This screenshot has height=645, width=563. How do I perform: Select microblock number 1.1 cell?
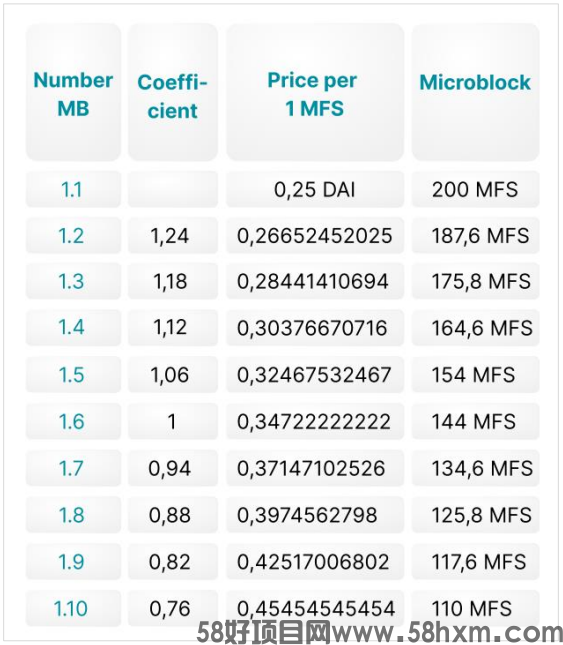pyautogui.click(x=73, y=189)
